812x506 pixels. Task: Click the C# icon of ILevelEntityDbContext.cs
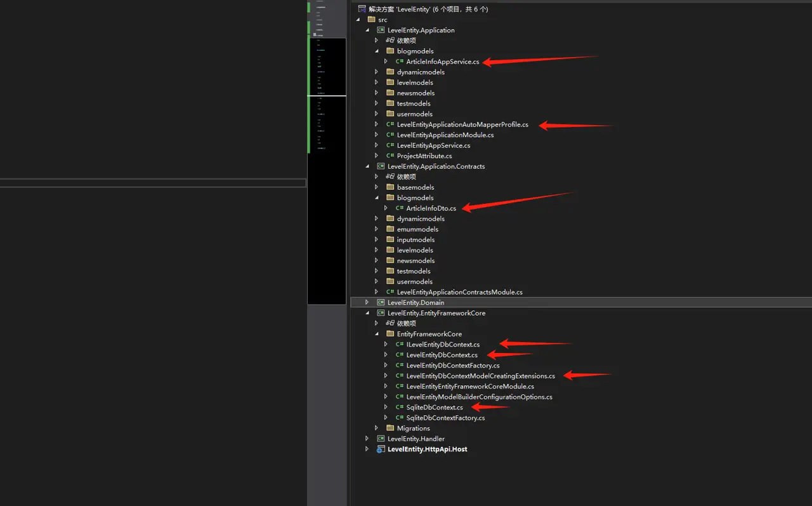pos(400,344)
